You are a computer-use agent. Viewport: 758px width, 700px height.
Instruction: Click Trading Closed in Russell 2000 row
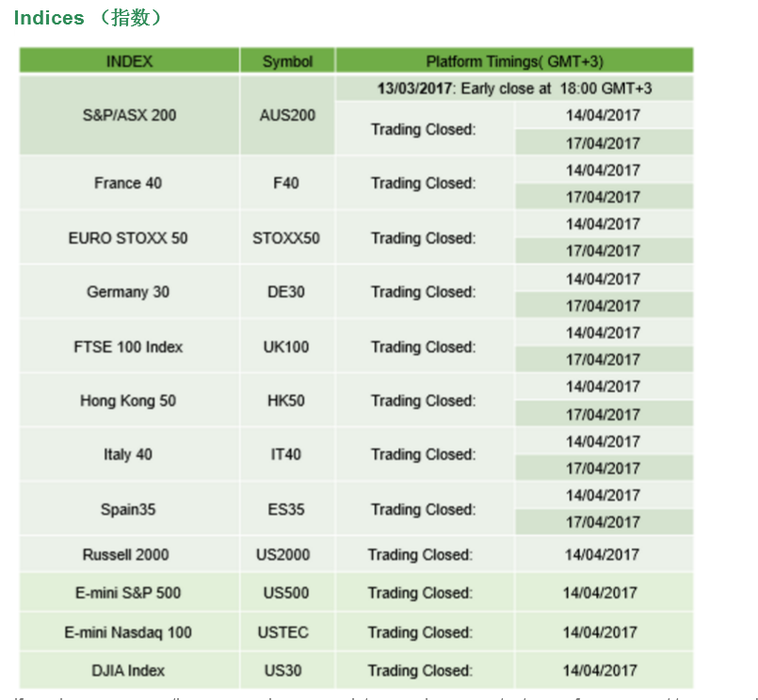pyautogui.click(x=420, y=554)
